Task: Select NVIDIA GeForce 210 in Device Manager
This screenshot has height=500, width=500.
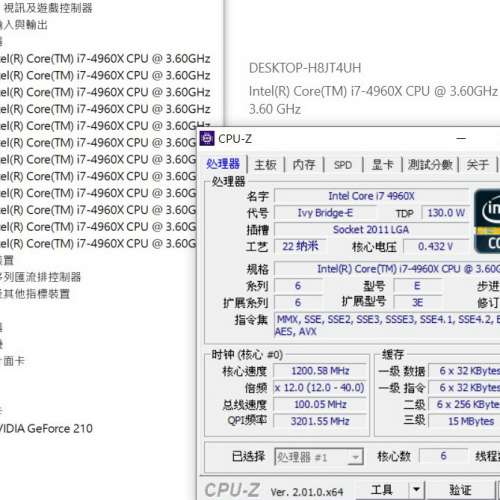Action: pos(46,428)
